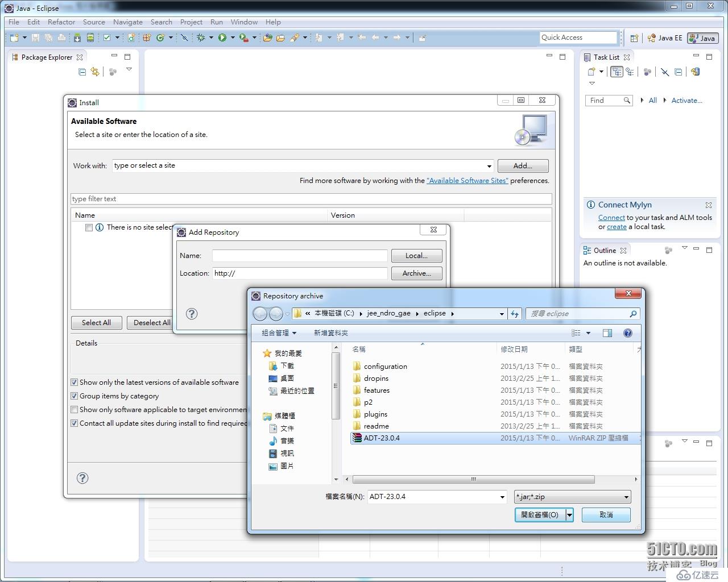The width and height of the screenshot is (728, 582).
Task: Tick the checkbox beside There is no site selected
Action: (89, 227)
